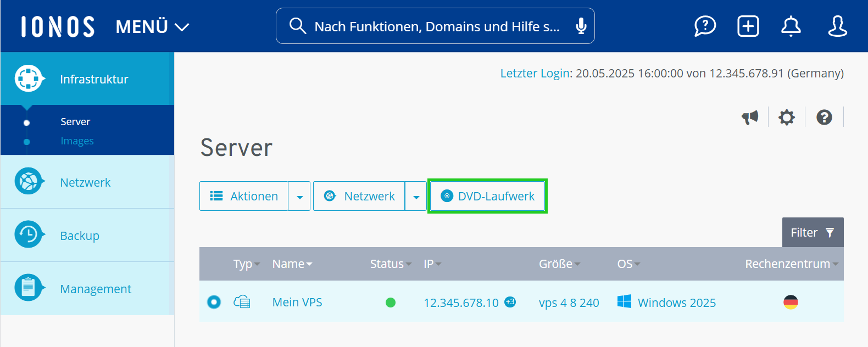Select Infrastruktur in the sidebar
868x347 pixels.
(x=87, y=79)
